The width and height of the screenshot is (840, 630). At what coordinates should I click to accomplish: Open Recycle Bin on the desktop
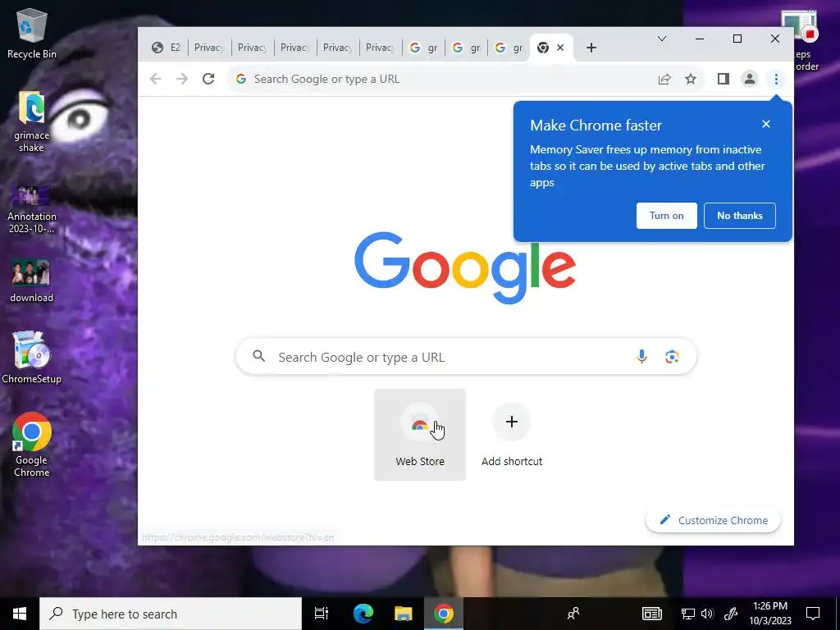click(x=32, y=34)
